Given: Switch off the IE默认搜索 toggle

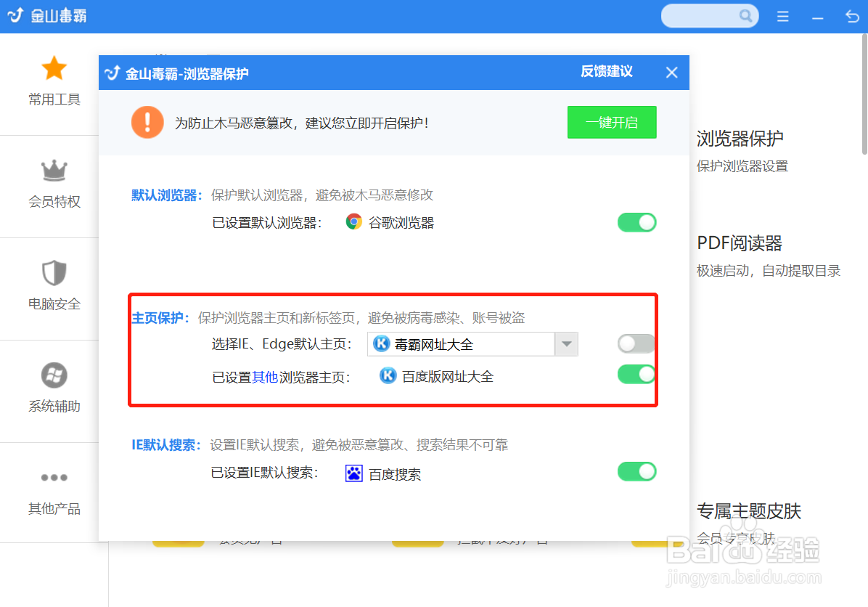Looking at the screenshot, I should click(636, 471).
